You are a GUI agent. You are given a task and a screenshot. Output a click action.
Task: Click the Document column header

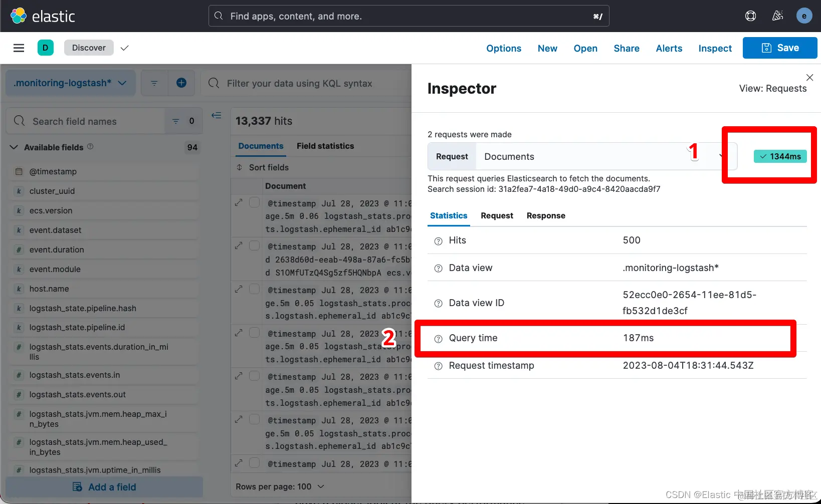(285, 186)
